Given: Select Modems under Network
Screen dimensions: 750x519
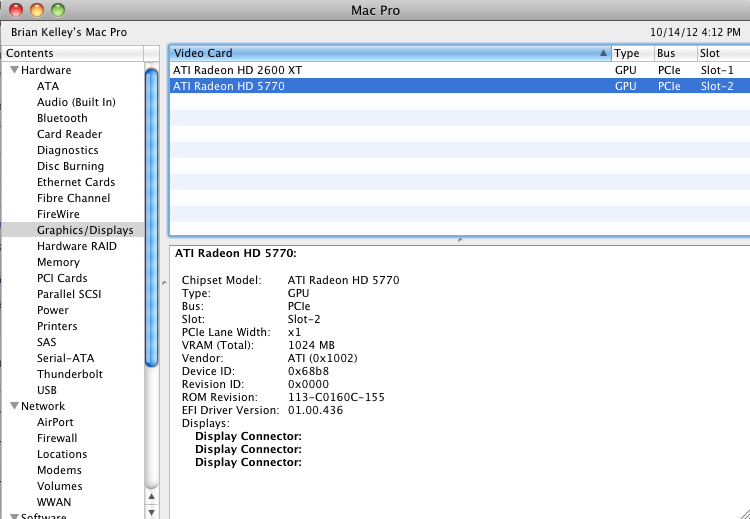Looking at the screenshot, I should (x=59, y=470).
